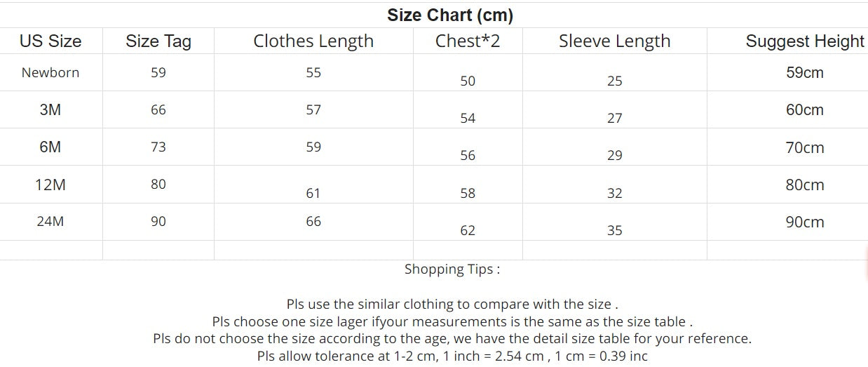Select the "24M" size row label
Screen dimensions: 868x367
tap(50, 222)
